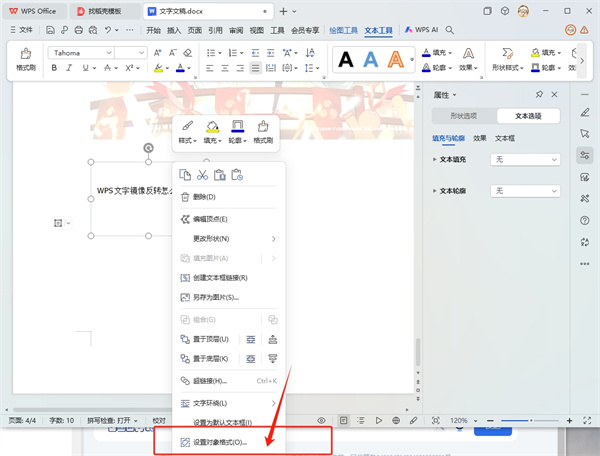This screenshot has height=456, width=600.
Task: Apply the blue A text style
Action: (371, 60)
